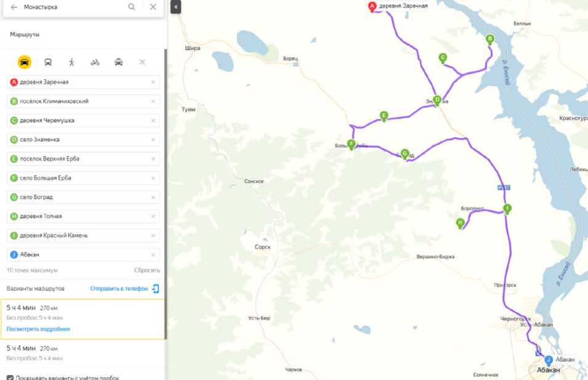Click the send-to-phone icon
This screenshot has height=380, width=588.
click(156, 288)
